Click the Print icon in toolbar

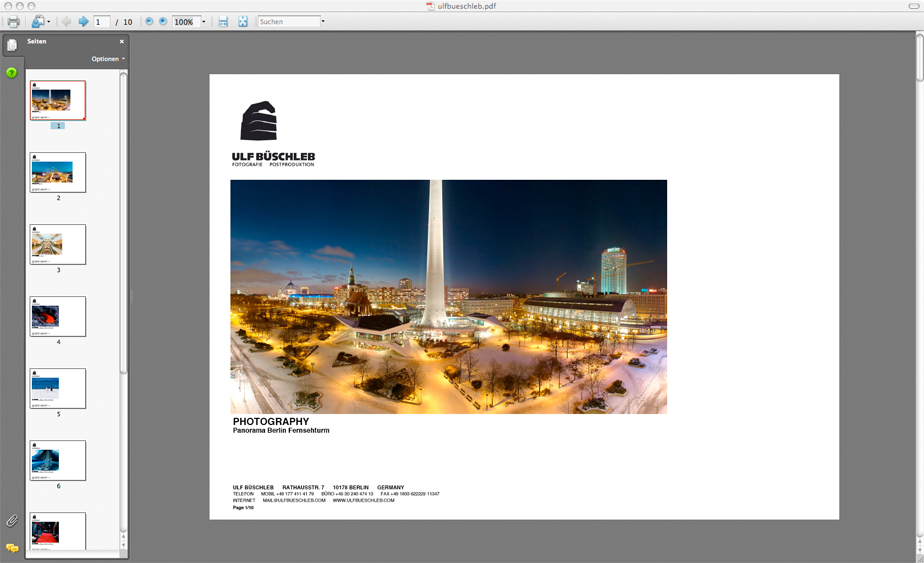[13, 21]
